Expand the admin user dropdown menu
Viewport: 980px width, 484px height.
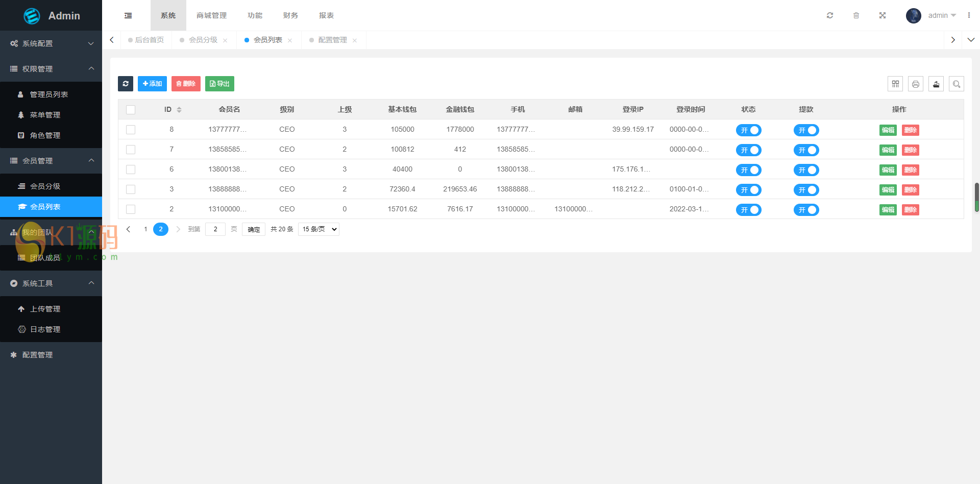click(942, 15)
